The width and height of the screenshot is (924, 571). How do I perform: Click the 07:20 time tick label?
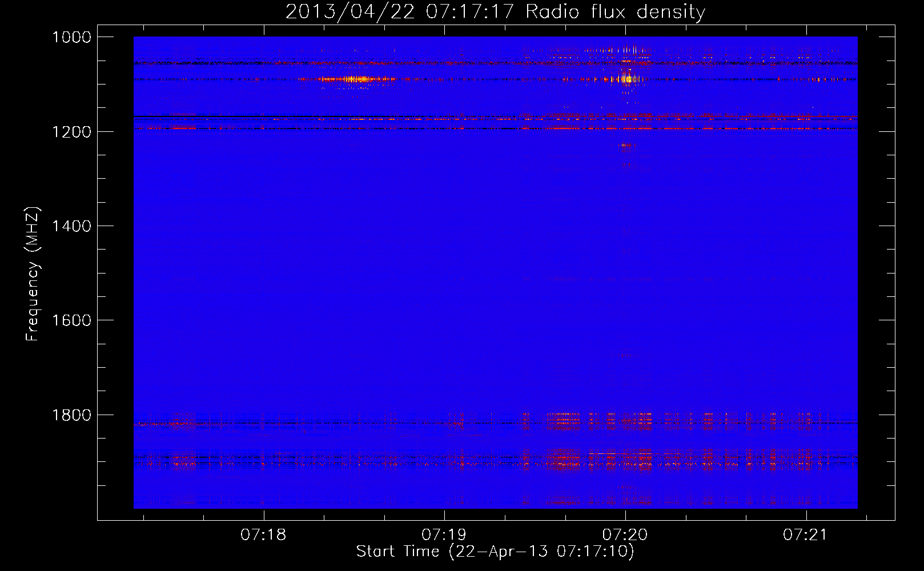625,534
